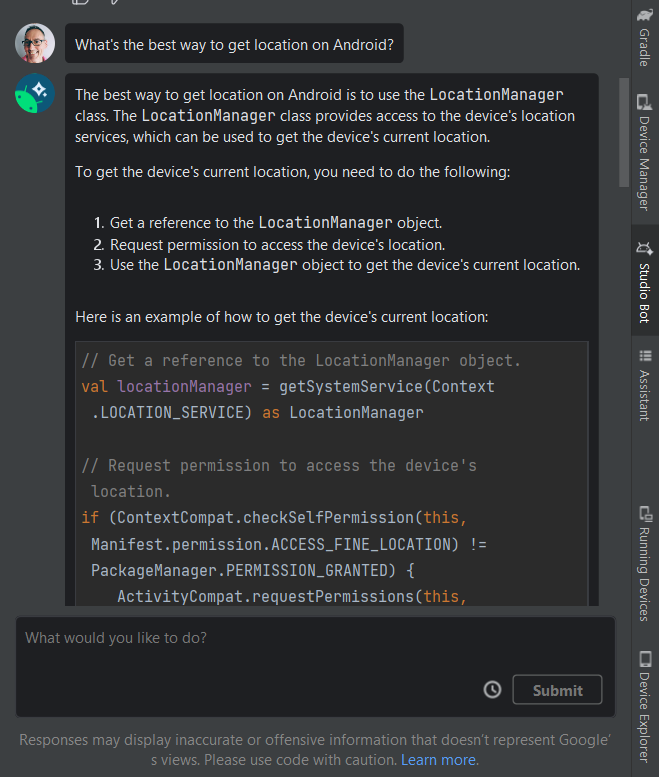
Task: Click the user question about Android location
Action: coord(234,45)
